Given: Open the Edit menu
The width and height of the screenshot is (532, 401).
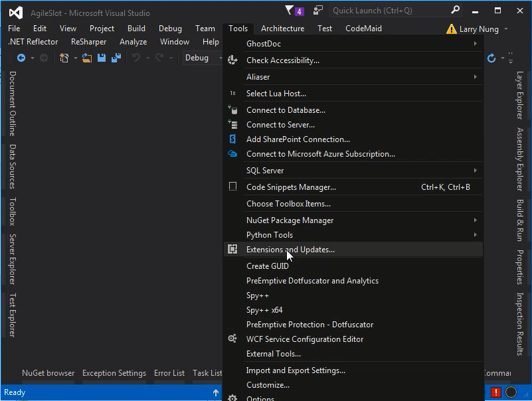Looking at the screenshot, I should (x=40, y=29).
